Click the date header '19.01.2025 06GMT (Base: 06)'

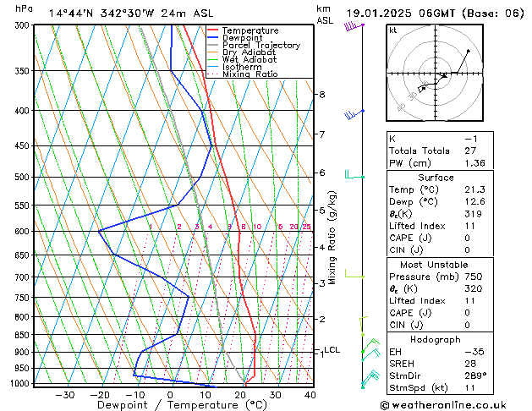(x=435, y=14)
